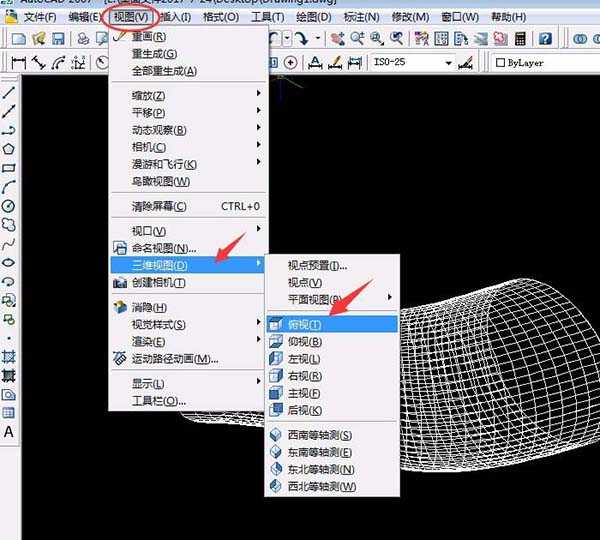Click 消隐(H) hide menu item
This screenshot has width=600, height=540.
click(188, 307)
